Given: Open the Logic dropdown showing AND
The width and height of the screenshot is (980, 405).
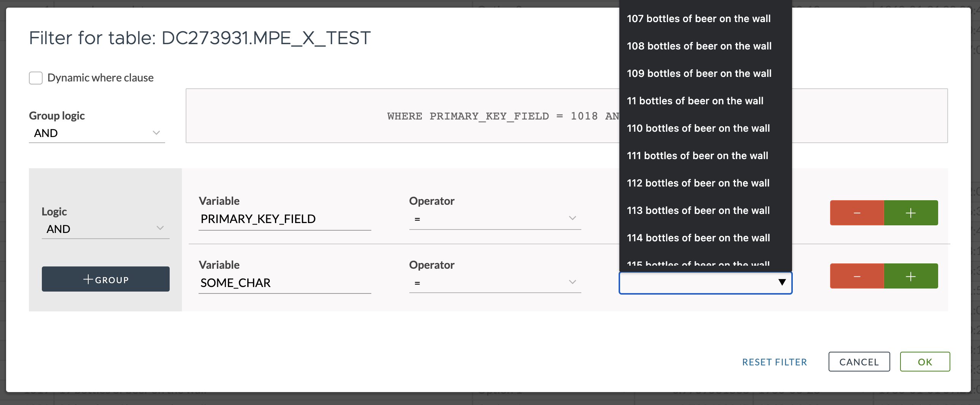Looking at the screenshot, I should tap(105, 228).
